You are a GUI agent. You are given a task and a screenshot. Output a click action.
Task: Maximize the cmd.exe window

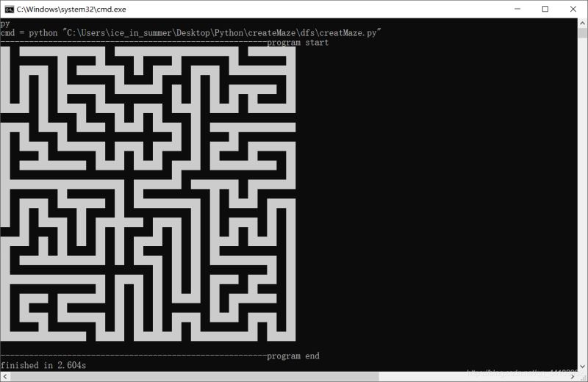(545, 9)
